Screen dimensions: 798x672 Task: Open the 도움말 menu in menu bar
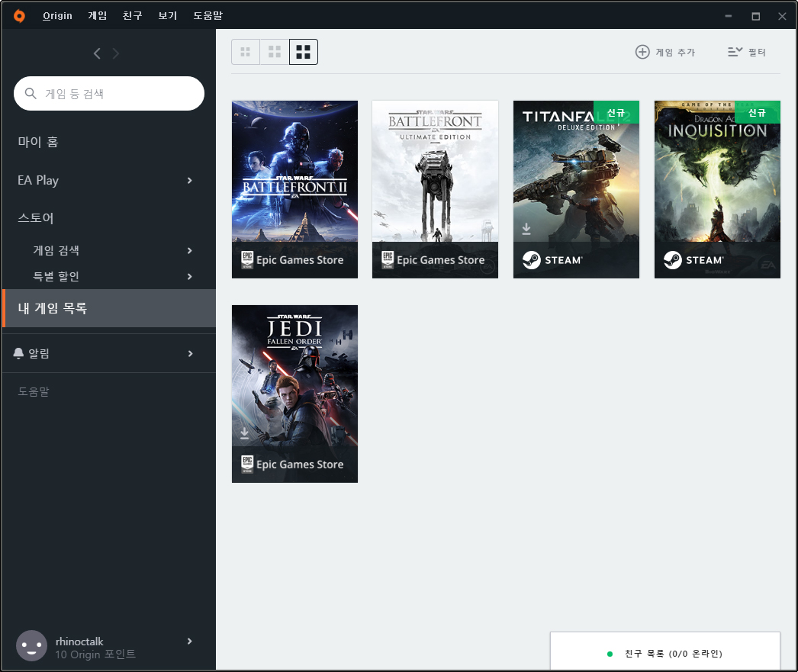point(208,16)
